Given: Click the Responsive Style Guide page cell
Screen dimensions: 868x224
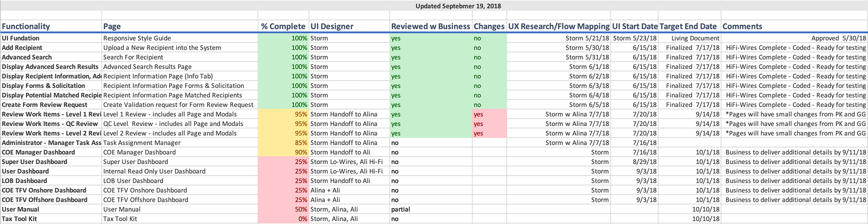Looking at the screenshot, I should point(180,38).
